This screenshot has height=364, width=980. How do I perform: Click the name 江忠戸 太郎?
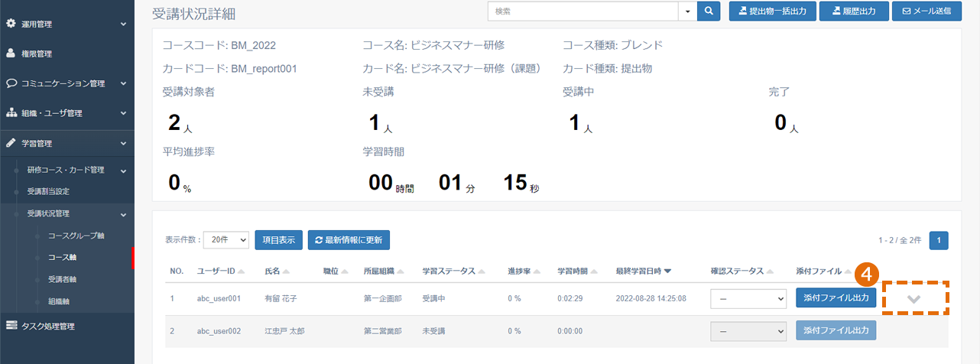click(286, 331)
